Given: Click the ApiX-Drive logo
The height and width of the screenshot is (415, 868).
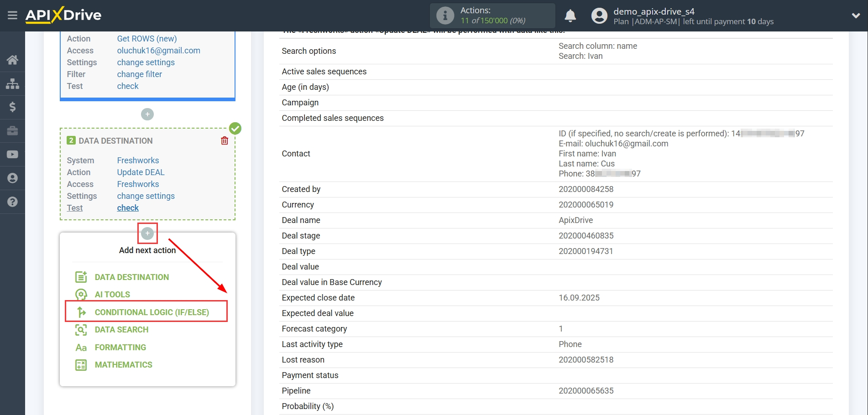Looking at the screenshot, I should [63, 15].
